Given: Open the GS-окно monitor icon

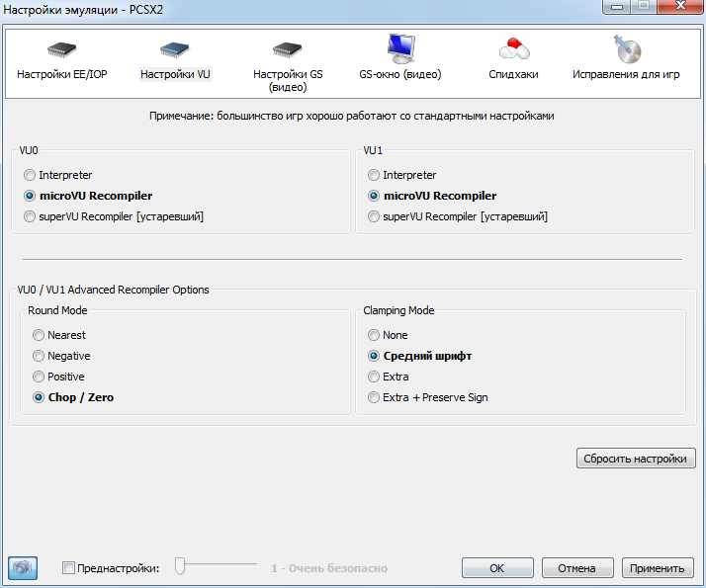Looking at the screenshot, I should pyautogui.click(x=400, y=48).
